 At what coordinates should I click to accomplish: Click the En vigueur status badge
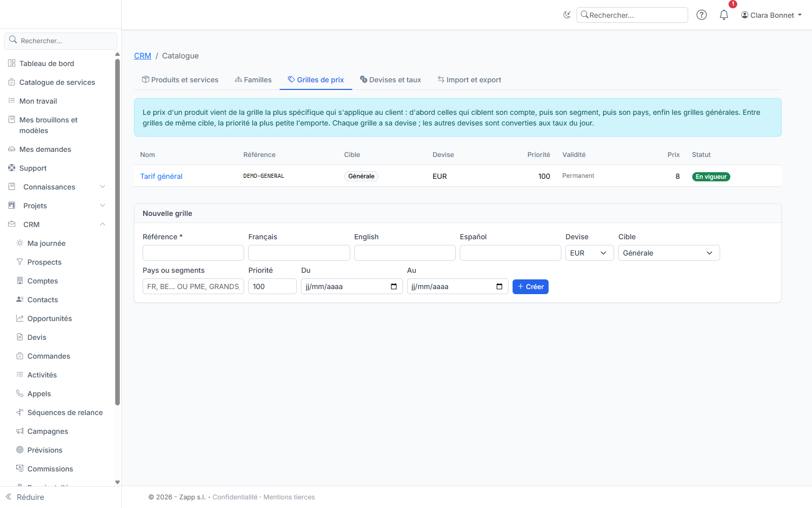click(711, 177)
